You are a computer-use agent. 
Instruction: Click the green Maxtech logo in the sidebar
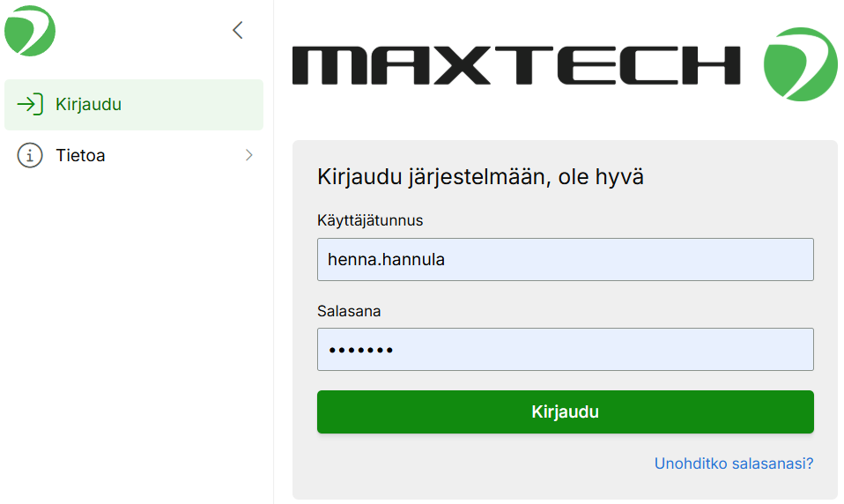[x=30, y=31]
